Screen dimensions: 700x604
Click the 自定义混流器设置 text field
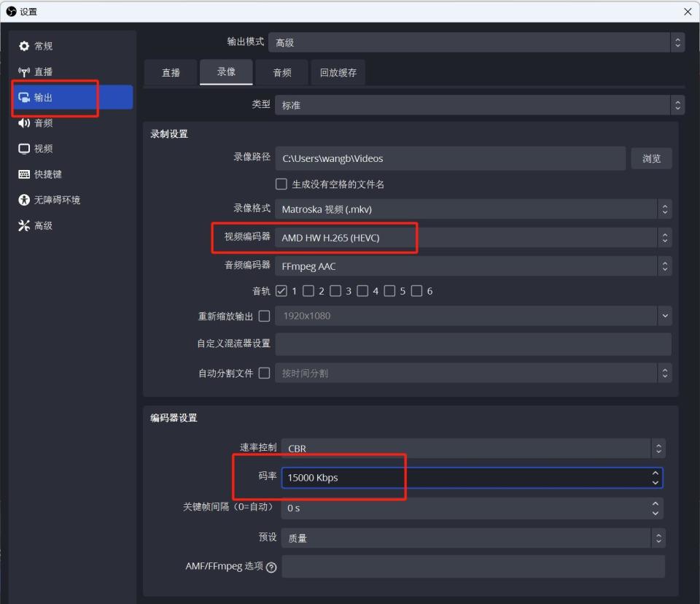click(473, 344)
